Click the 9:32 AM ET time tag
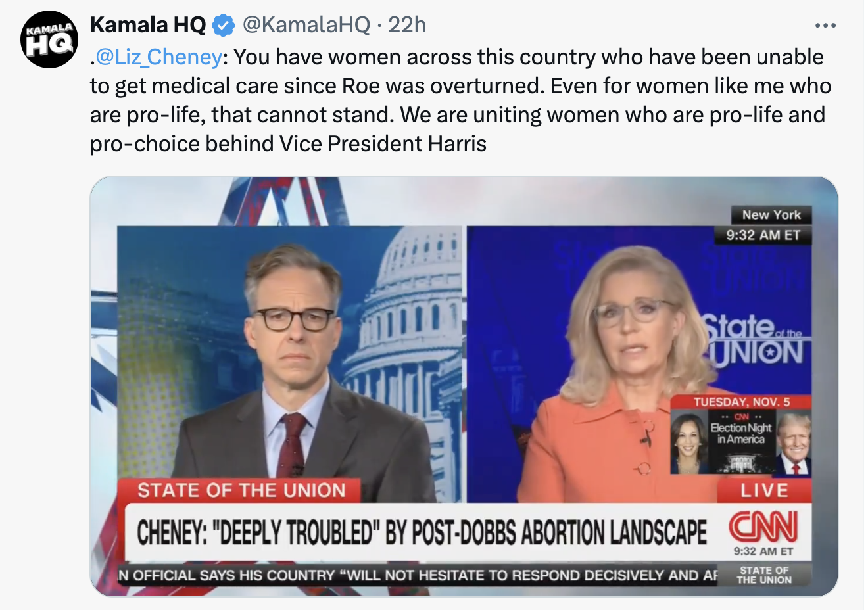The height and width of the screenshot is (610, 868). click(763, 235)
